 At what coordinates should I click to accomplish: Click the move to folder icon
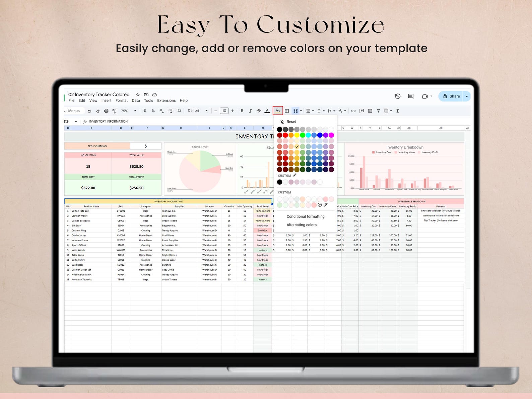pos(146,94)
